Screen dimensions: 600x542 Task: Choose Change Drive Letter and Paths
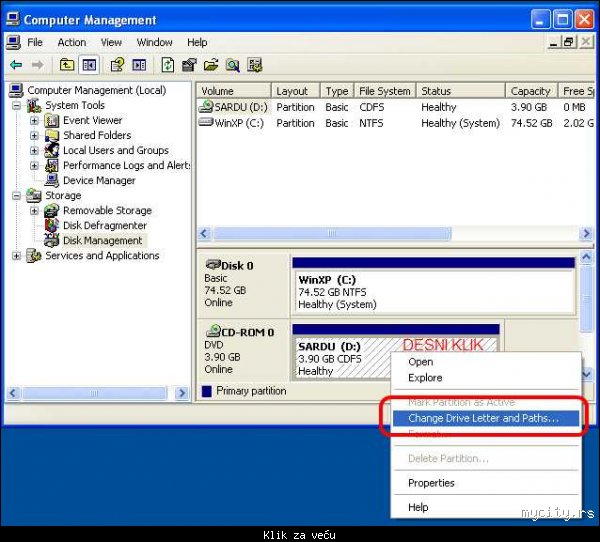483,419
